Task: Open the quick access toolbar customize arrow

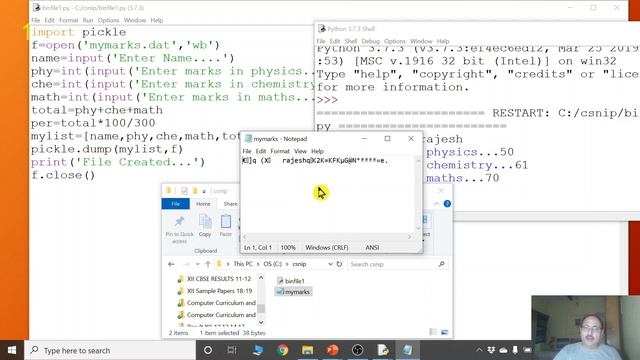Action: click(x=204, y=191)
